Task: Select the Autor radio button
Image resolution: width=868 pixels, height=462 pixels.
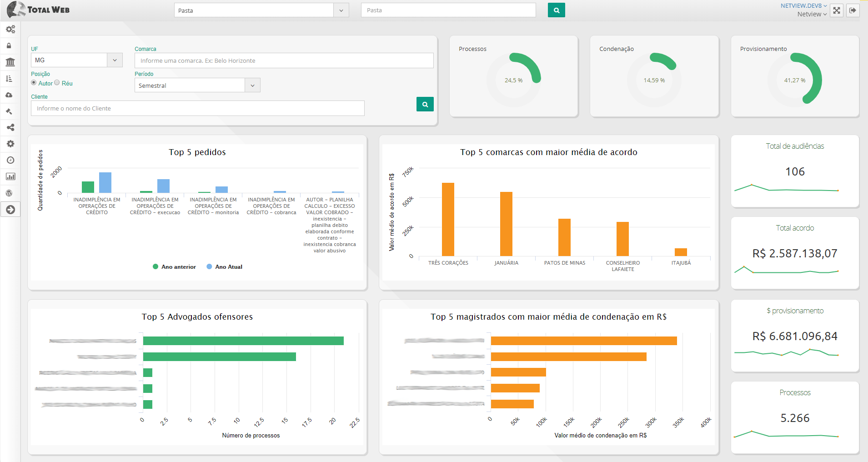Action: pos(34,83)
